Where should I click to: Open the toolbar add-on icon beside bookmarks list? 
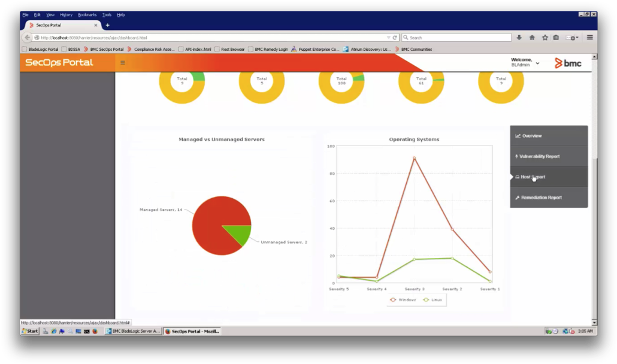pos(571,38)
